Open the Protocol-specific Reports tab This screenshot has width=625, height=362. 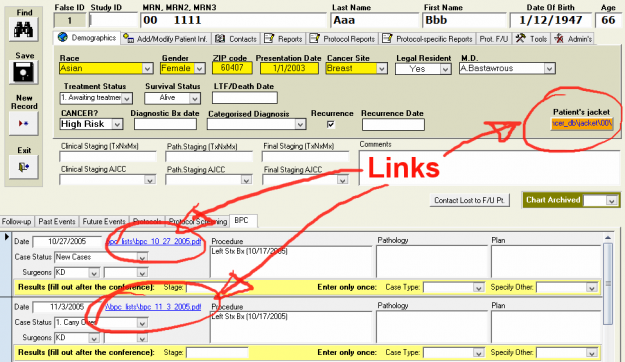[427, 39]
